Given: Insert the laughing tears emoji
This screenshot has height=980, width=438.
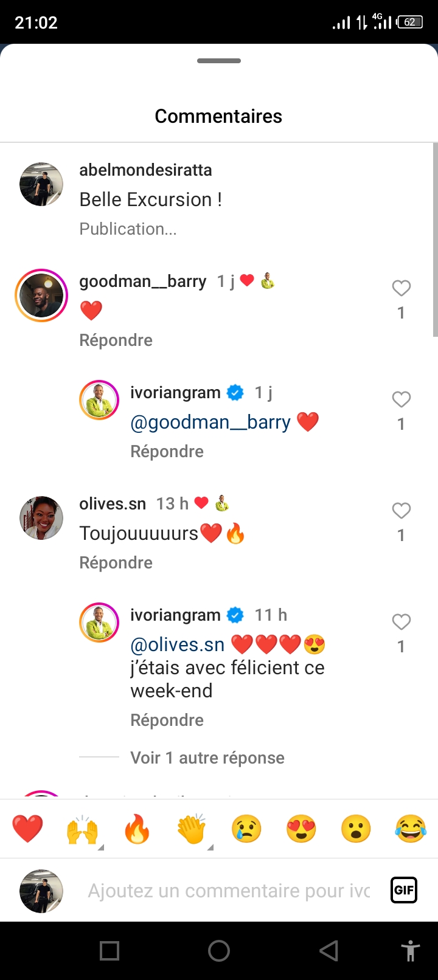Looking at the screenshot, I should [x=411, y=829].
